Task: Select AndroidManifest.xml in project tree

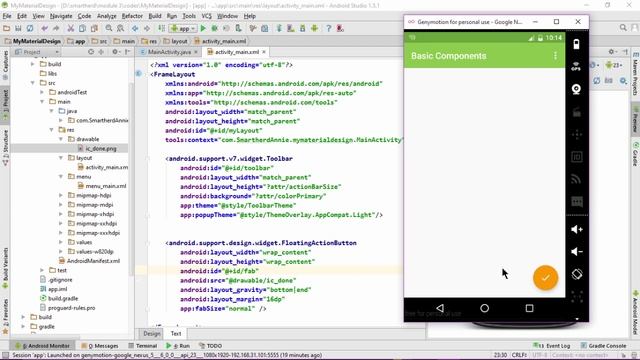Action: coord(89,261)
